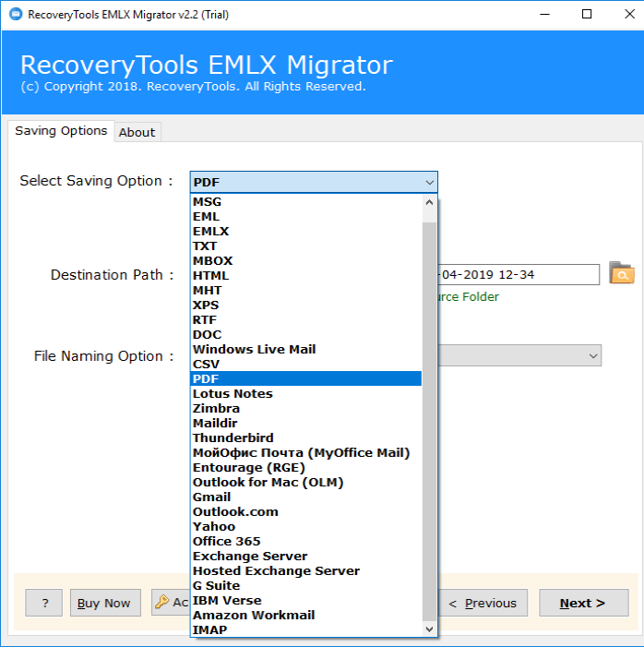
Task: Choose Thunderbird in the list
Action: tap(305, 437)
